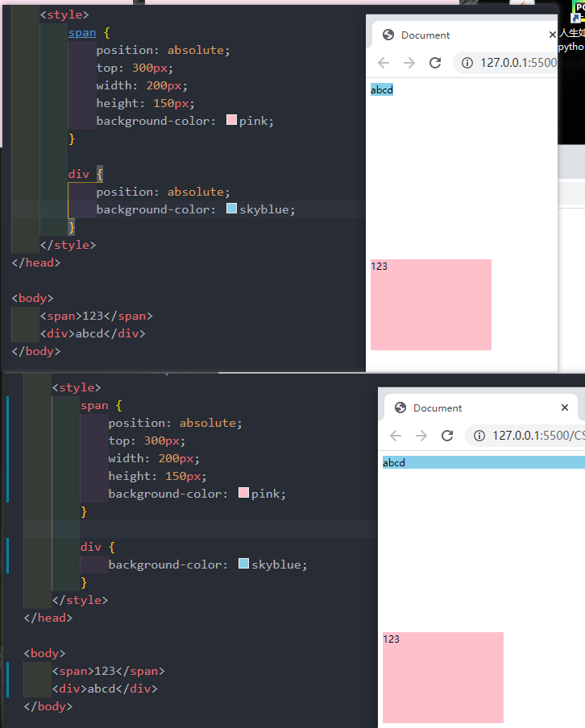Open site info icon in lower address bar
The height and width of the screenshot is (728, 585).
pyautogui.click(x=479, y=436)
